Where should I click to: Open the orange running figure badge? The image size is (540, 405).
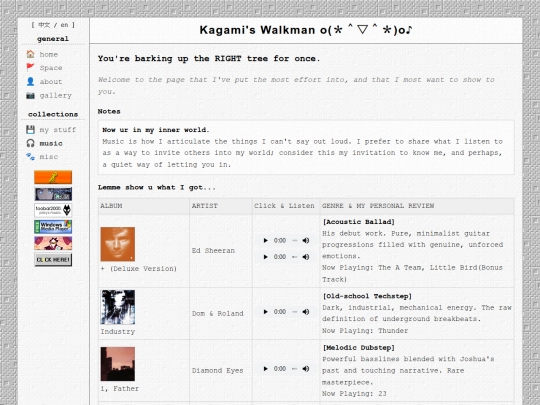[x=53, y=177]
